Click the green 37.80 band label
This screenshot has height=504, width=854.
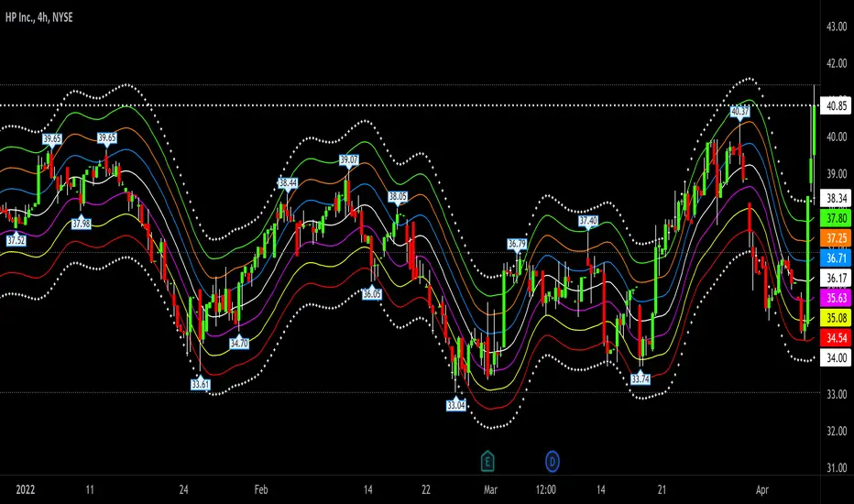(836, 218)
